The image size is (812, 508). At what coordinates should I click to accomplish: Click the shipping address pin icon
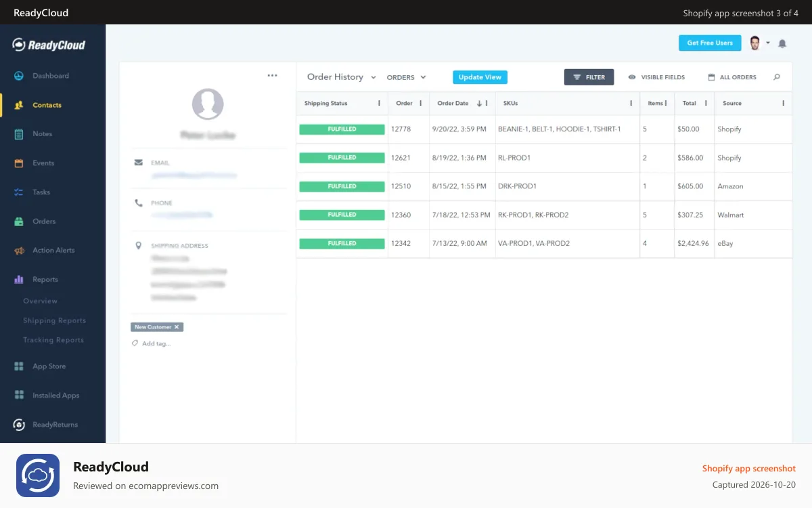[x=139, y=246]
